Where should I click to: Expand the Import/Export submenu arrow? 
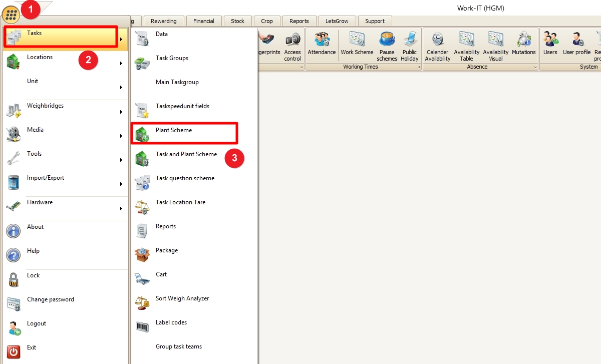click(x=121, y=184)
